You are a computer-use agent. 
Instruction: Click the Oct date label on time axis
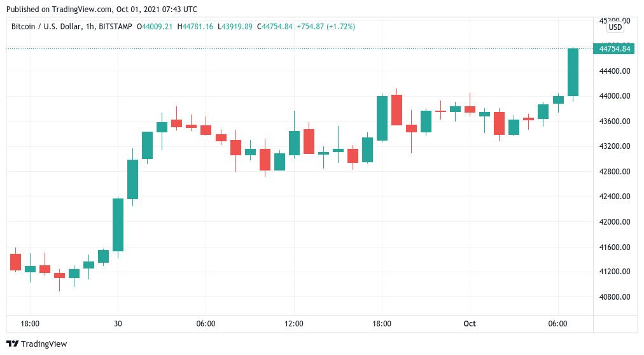coord(470,324)
